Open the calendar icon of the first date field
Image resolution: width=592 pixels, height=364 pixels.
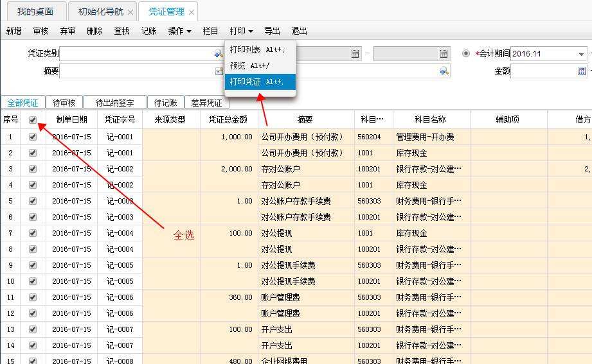tap(355, 53)
